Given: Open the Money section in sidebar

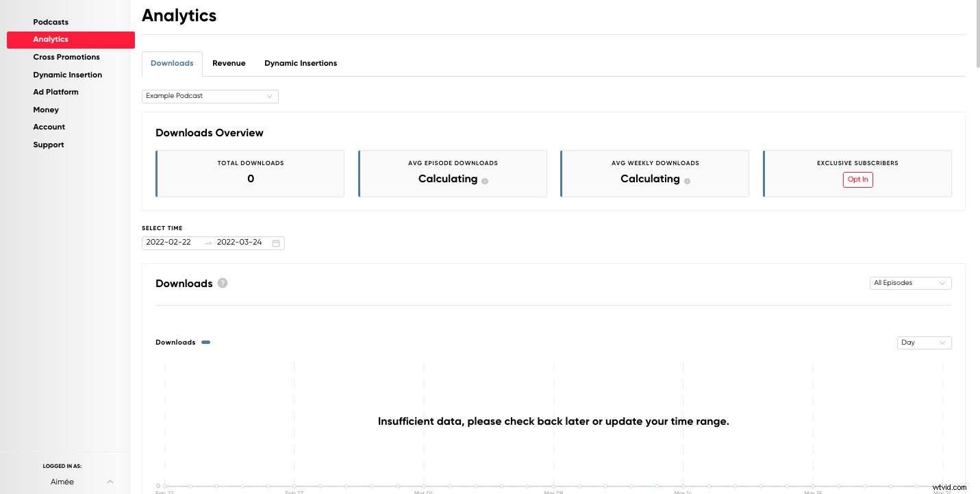Looking at the screenshot, I should (46, 110).
